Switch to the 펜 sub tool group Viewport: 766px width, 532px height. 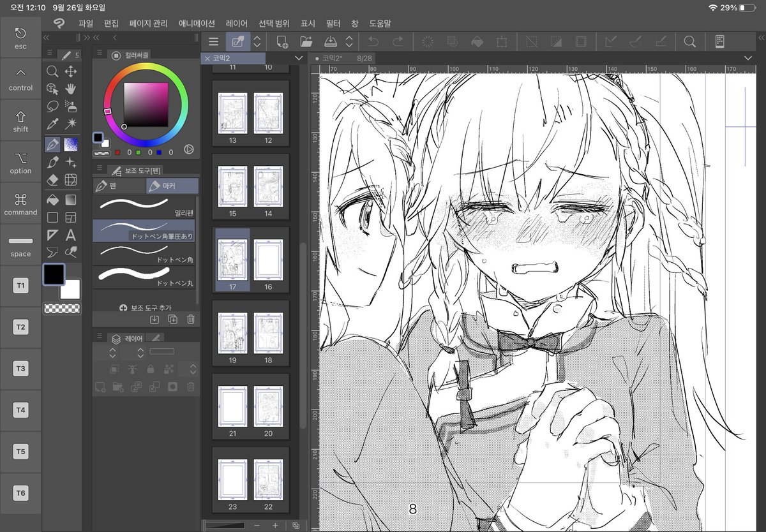click(119, 186)
